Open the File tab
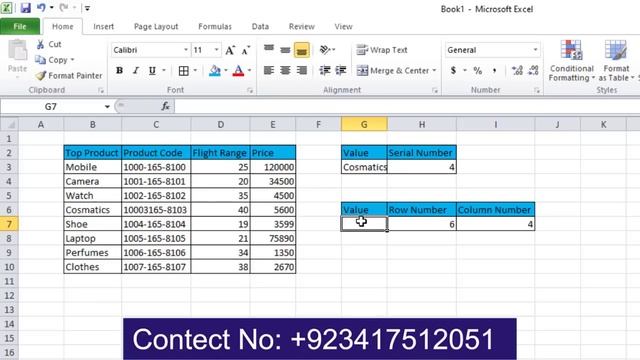 20,27
